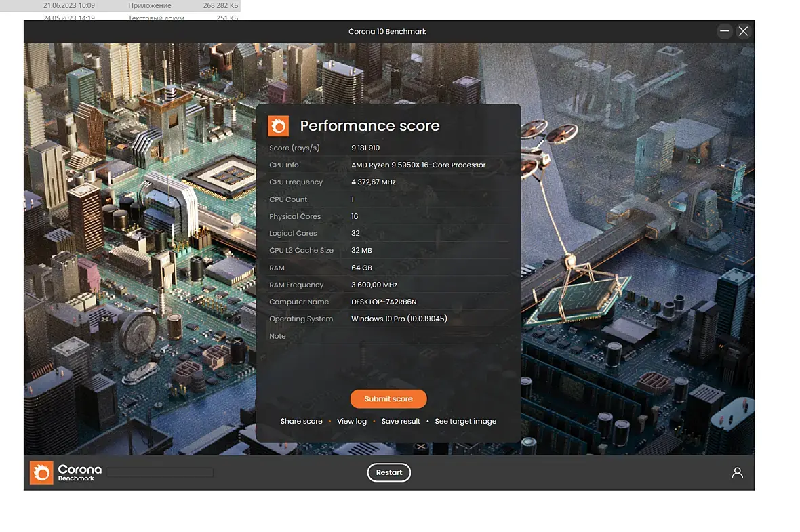The image size is (800, 532).
Task: Click the Performance score heading
Action: [x=369, y=126]
